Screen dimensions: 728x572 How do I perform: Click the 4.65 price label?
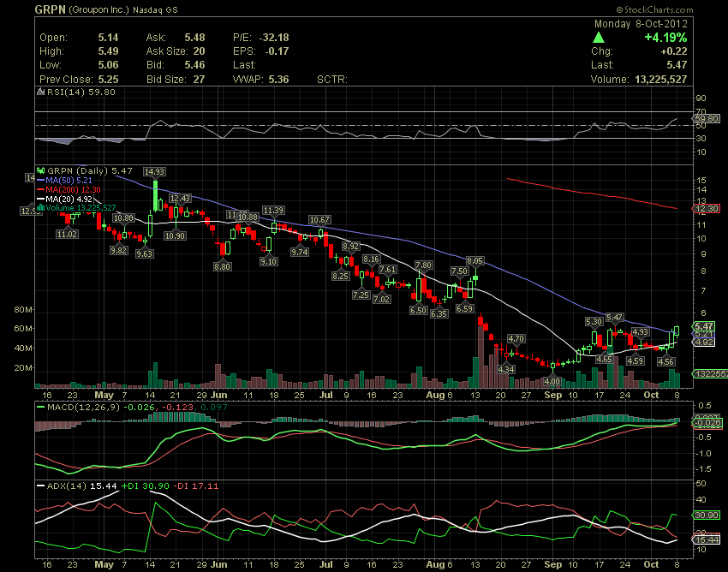605,359
